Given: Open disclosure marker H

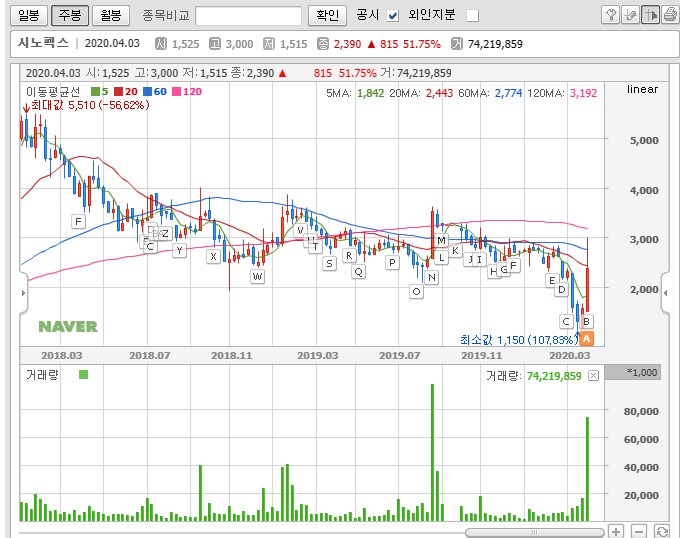Looking at the screenshot, I should coord(493,272).
